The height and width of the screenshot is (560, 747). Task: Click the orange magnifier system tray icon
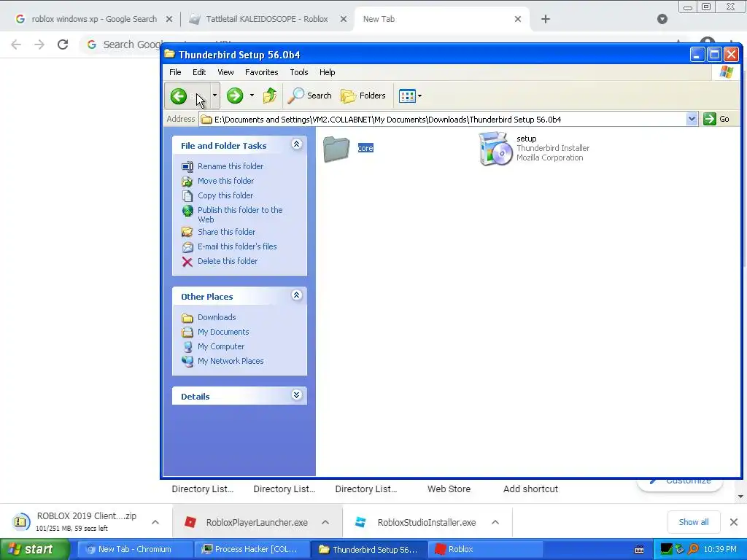[x=693, y=549]
